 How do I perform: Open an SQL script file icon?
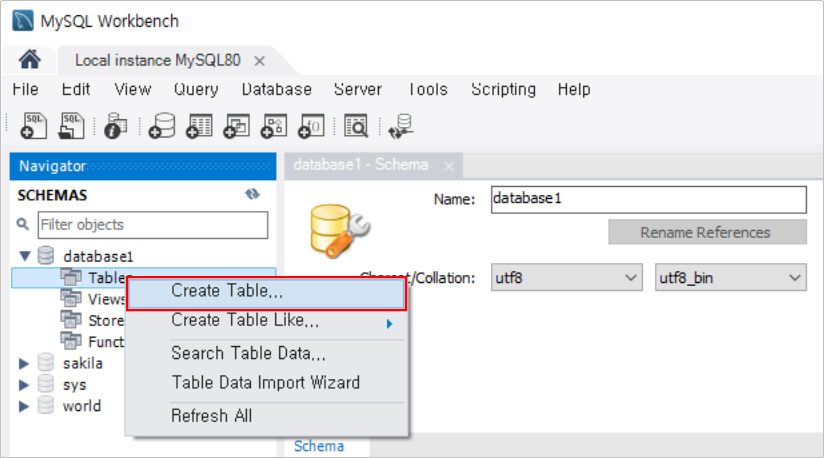pos(71,126)
